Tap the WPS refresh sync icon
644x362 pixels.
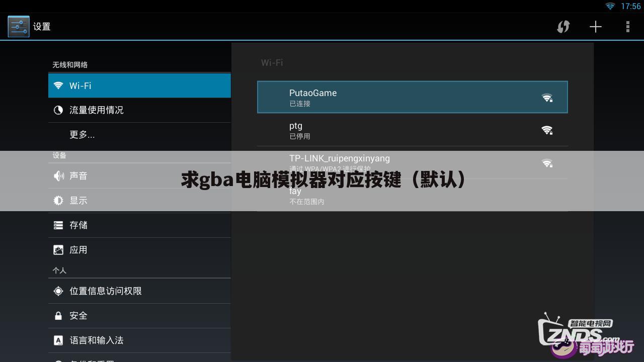point(563,27)
